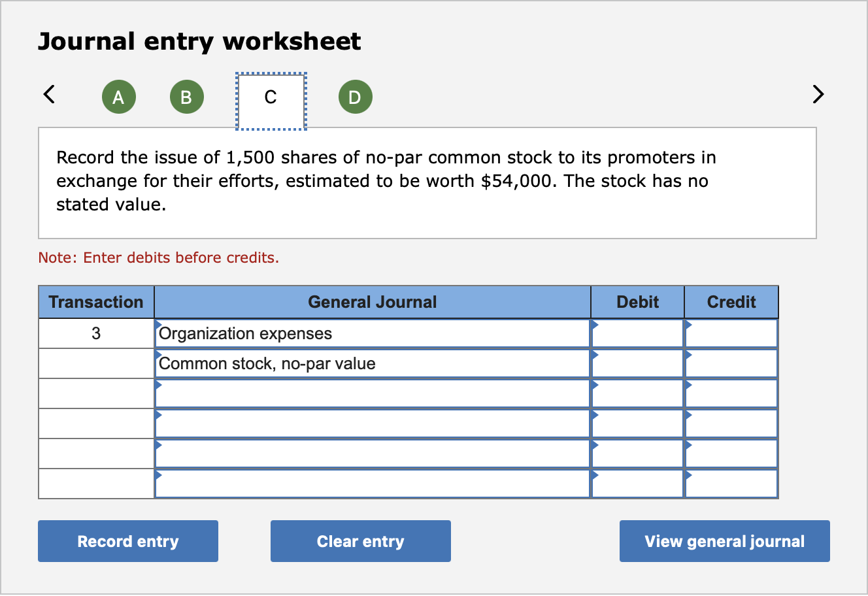Click the 'Journal entry worksheet' heading
This screenshot has width=868, height=596.
coord(199,42)
